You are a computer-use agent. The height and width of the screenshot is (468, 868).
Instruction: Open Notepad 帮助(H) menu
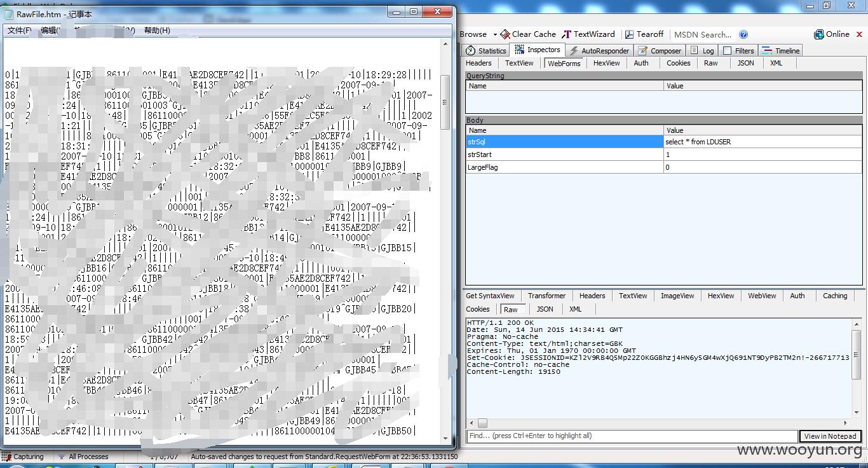(157, 30)
